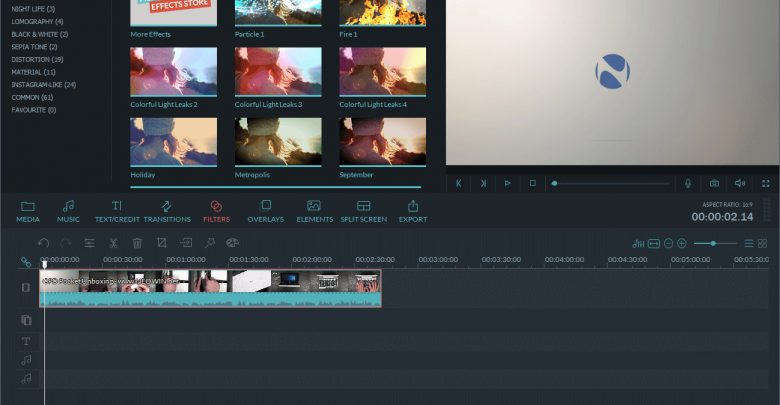Select the GPD Pocket Unboxing video clip
This screenshot has width=780, height=405.
(210, 289)
